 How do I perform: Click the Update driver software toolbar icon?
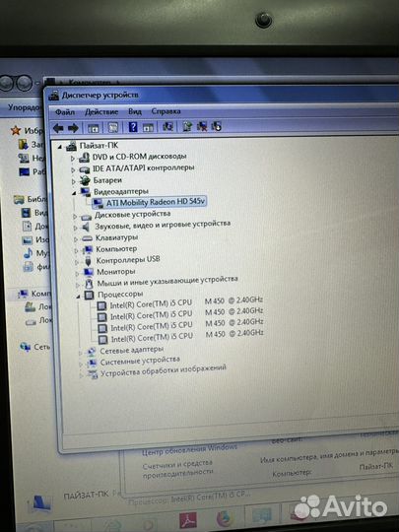[187, 126]
